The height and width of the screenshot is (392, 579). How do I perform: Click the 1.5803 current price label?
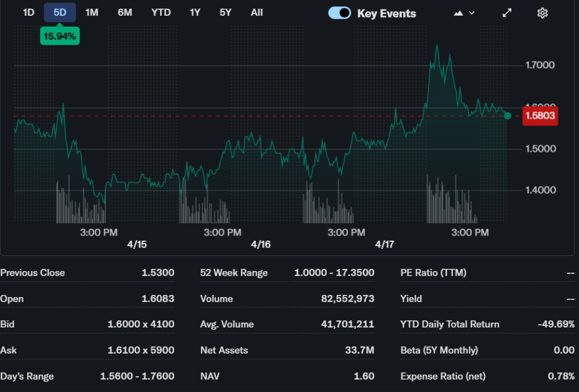pos(540,116)
